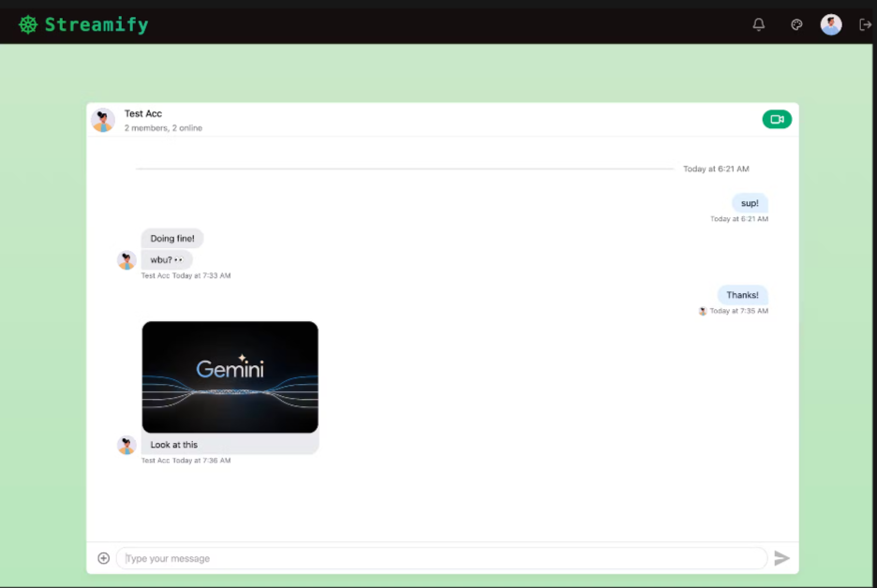Select the 'sup!' message bubble
877x588 pixels.
tap(749, 203)
